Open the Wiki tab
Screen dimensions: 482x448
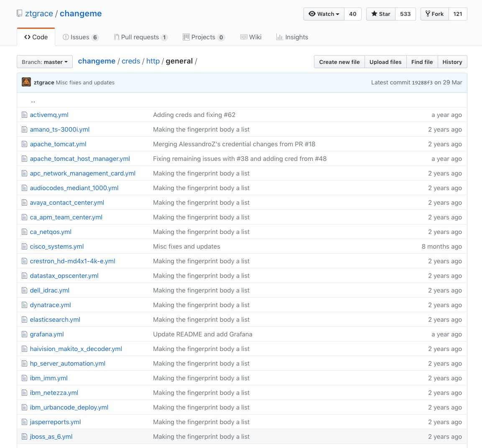click(x=251, y=37)
